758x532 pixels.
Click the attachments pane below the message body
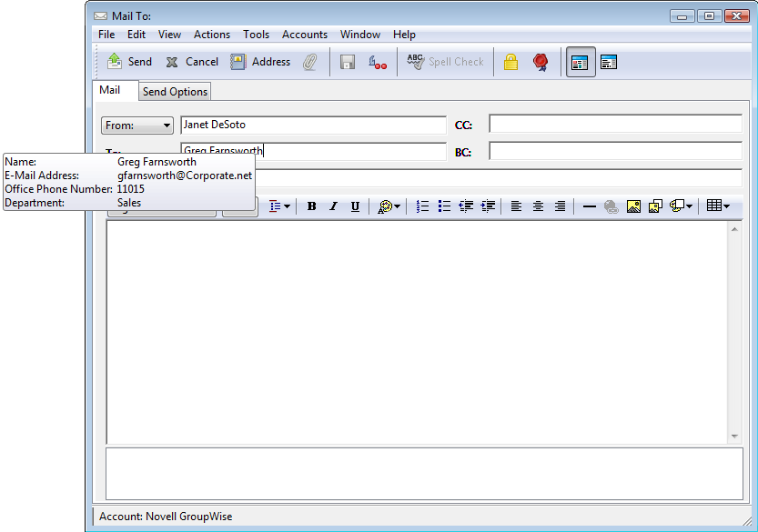[424, 474]
